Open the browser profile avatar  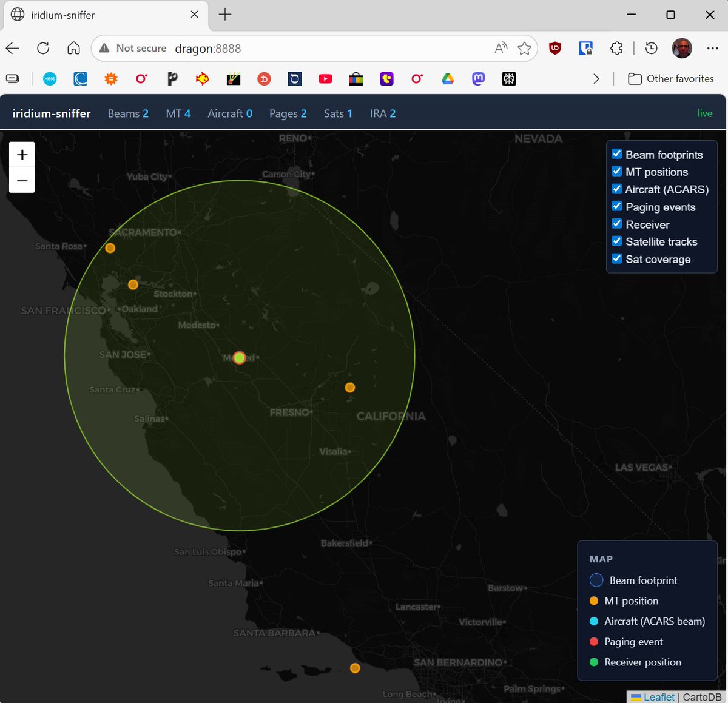click(682, 49)
